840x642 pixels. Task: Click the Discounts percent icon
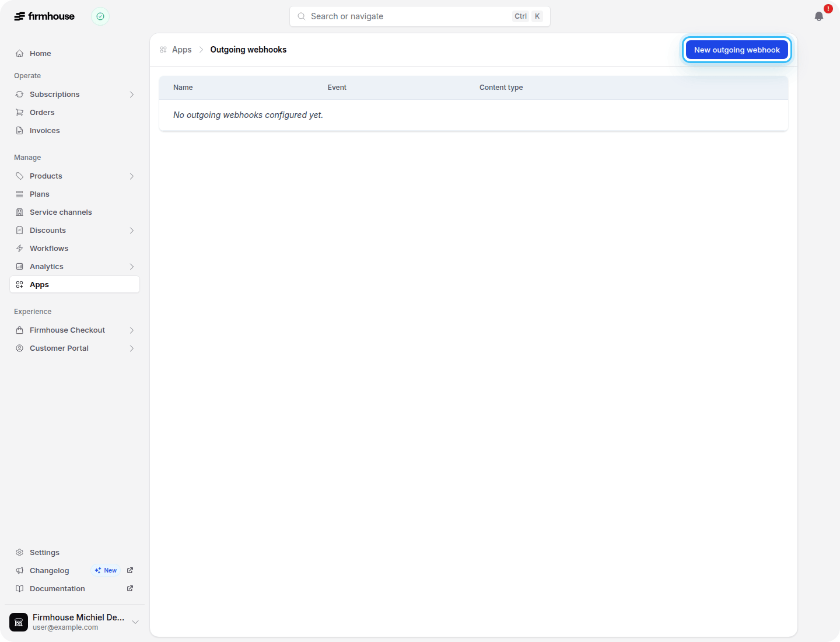coord(20,230)
